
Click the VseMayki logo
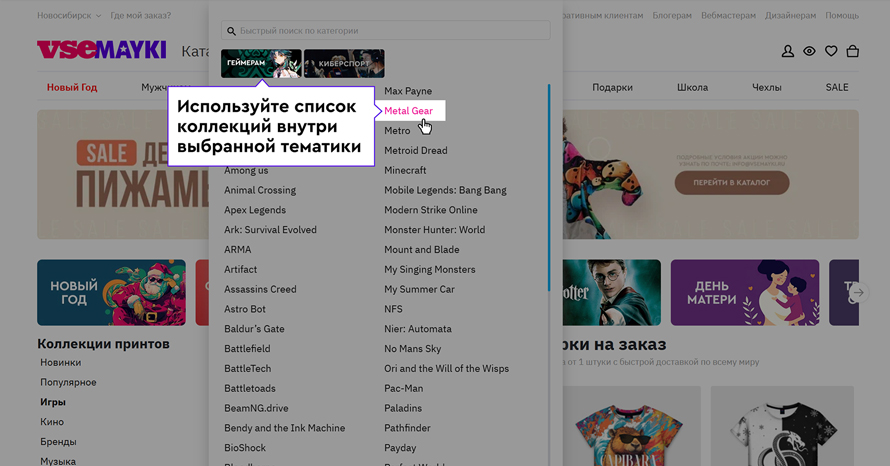(x=102, y=50)
